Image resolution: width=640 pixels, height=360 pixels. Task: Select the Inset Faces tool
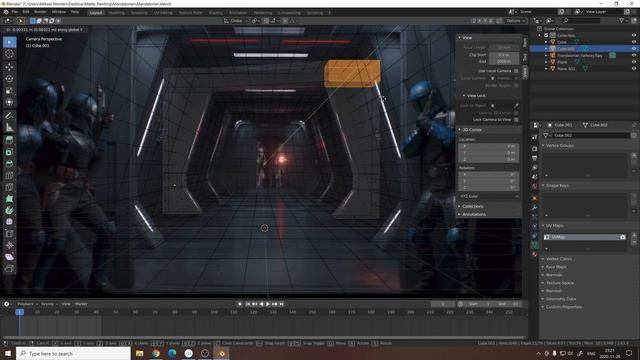coord(9,152)
